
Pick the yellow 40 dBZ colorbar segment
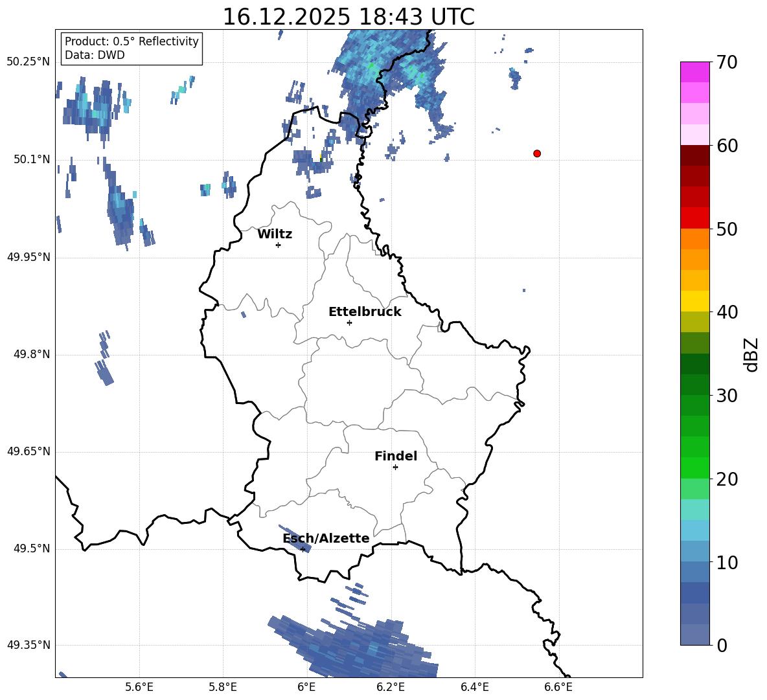(695, 301)
